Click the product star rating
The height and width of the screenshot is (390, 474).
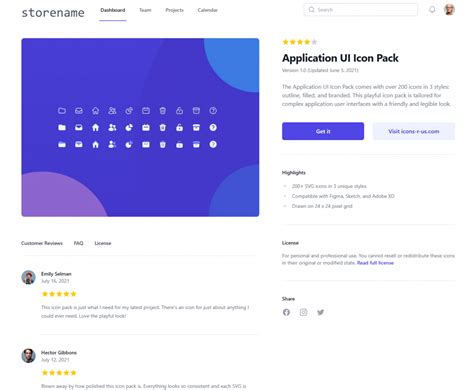300,42
